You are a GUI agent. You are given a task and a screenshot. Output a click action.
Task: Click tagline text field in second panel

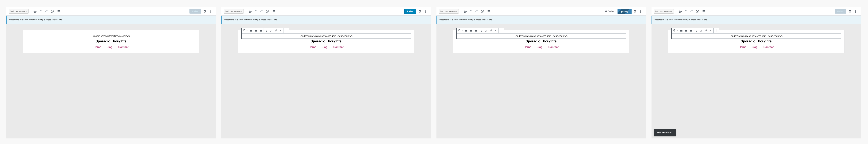point(326,36)
